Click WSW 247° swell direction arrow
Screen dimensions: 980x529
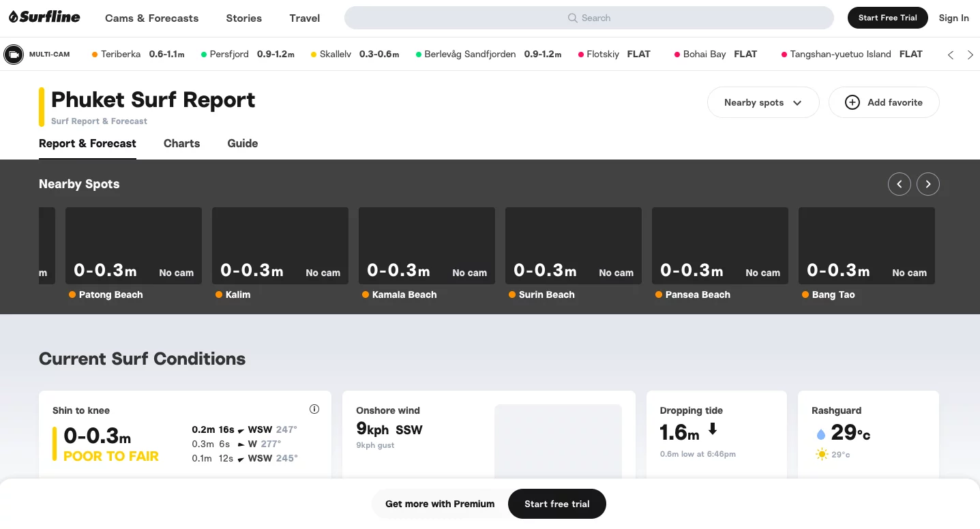pyautogui.click(x=241, y=431)
